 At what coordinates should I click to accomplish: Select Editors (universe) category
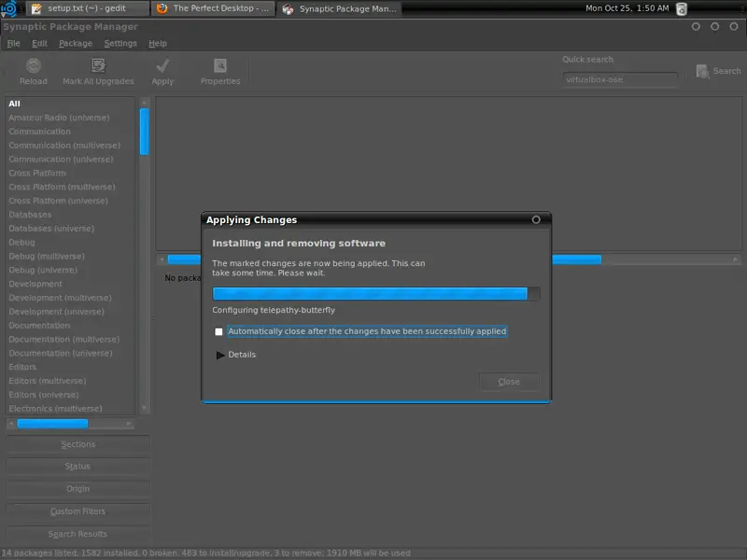(x=71, y=394)
